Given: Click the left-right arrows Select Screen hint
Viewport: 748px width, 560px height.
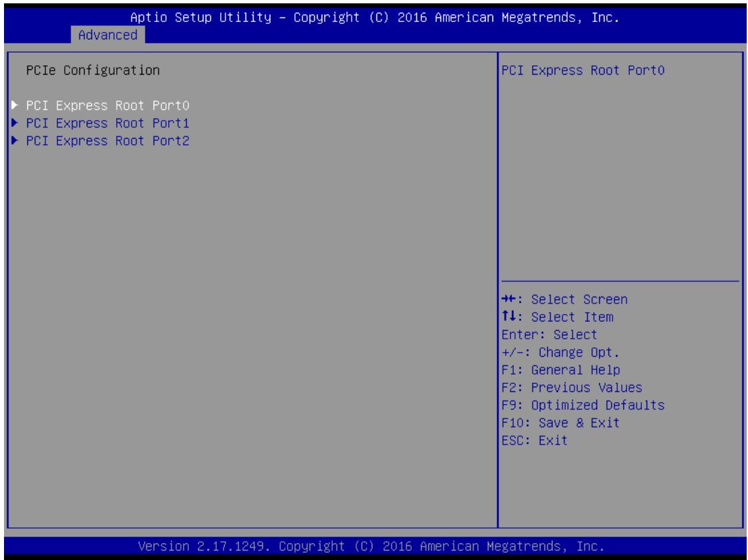Looking at the screenshot, I should tap(565, 299).
